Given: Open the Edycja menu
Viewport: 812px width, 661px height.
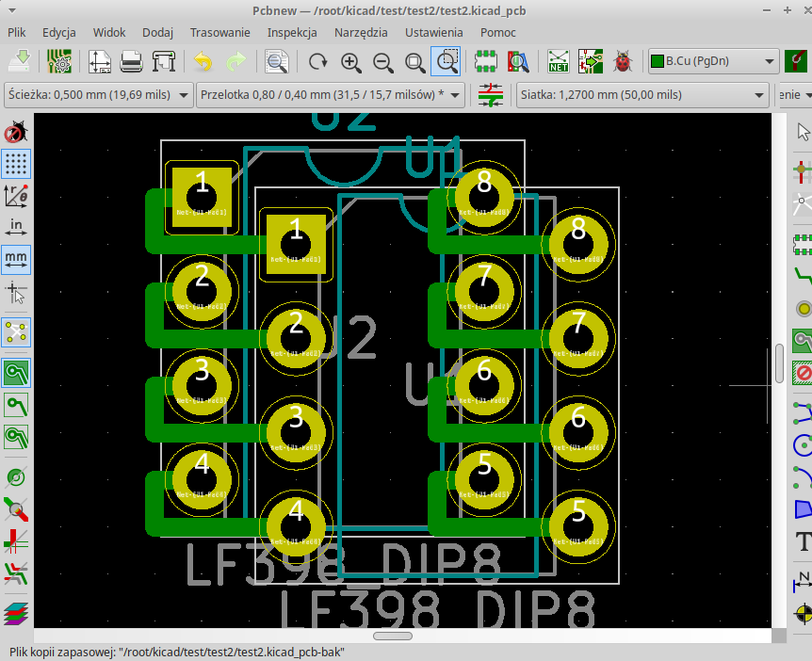Looking at the screenshot, I should [x=59, y=32].
